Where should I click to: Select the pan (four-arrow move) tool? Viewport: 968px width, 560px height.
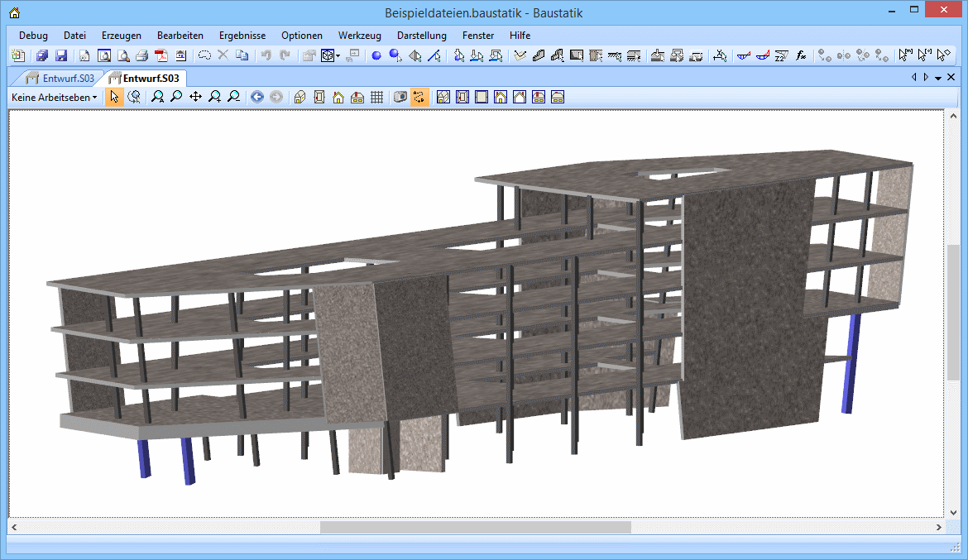click(195, 97)
